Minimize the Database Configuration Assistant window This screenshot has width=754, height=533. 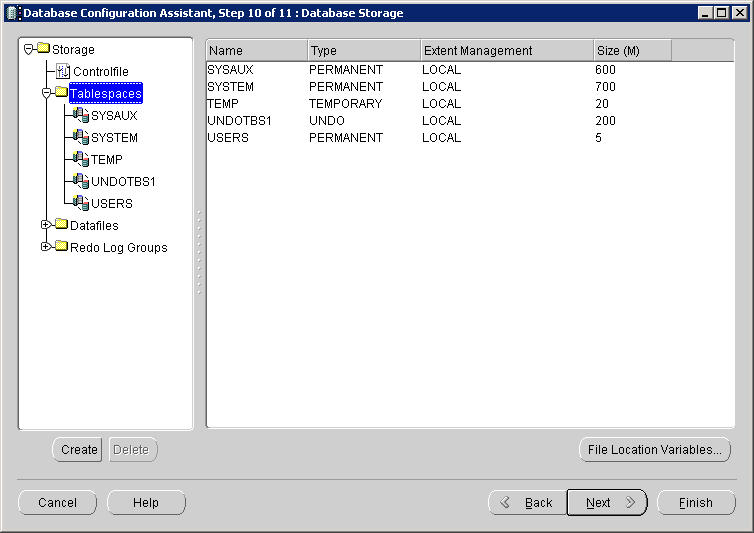click(x=705, y=13)
